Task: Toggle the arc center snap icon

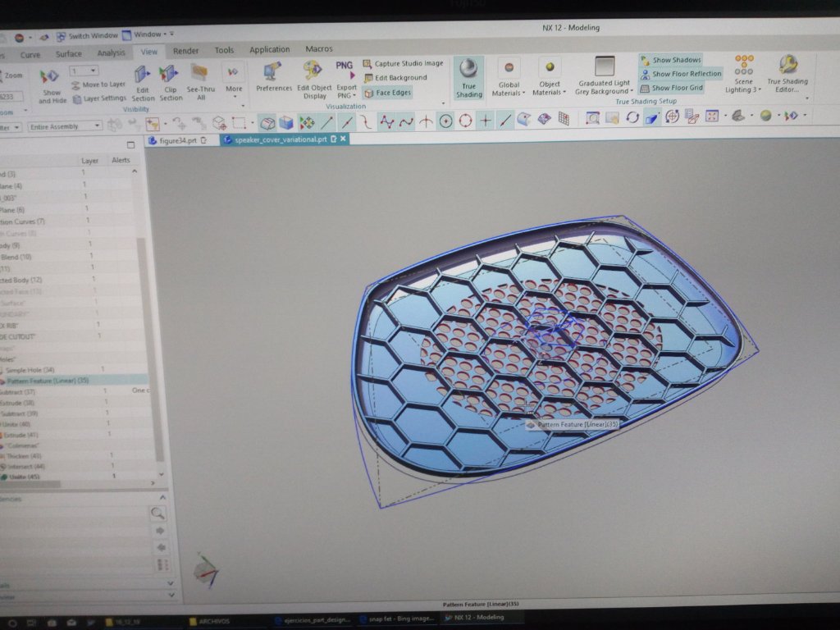Action: click(x=445, y=121)
